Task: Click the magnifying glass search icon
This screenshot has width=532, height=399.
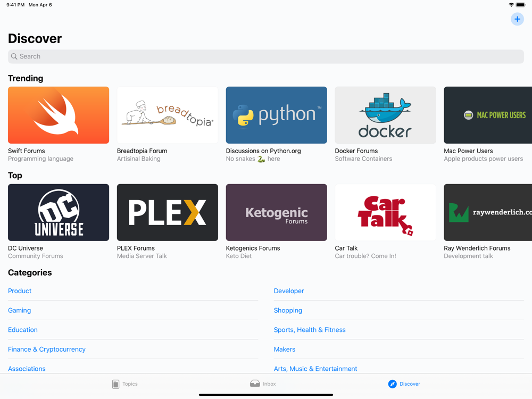Action: (14, 56)
